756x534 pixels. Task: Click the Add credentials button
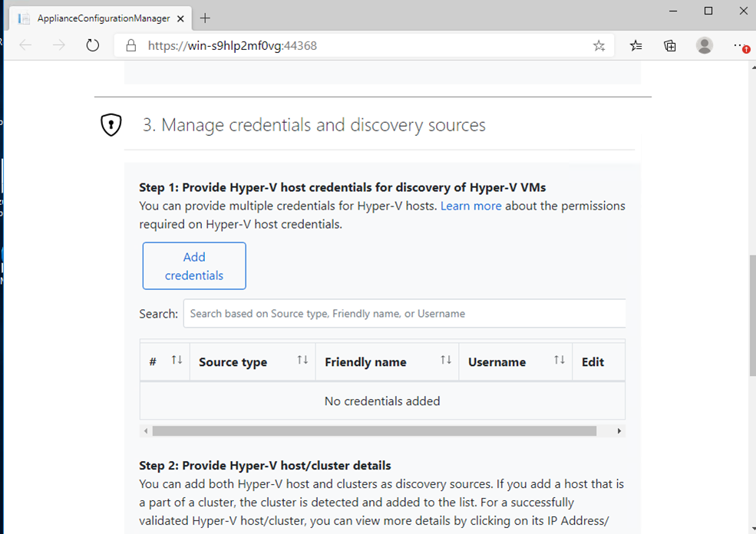coord(194,266)
